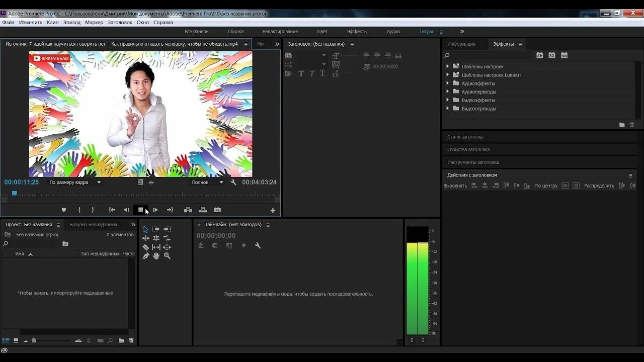Move the Source monitor playhead marker
The height and width of the screenshot is (362, 644).
(x=14, y=193)
